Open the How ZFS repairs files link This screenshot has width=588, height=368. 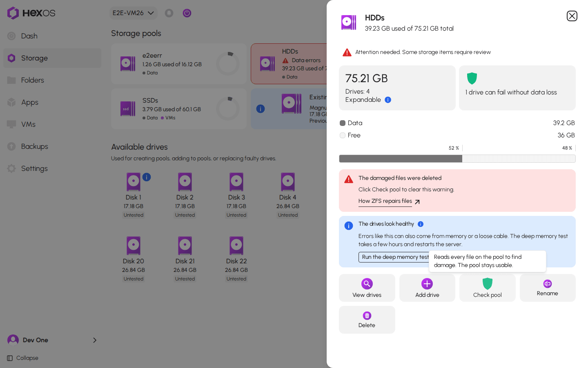pos(389,201)
